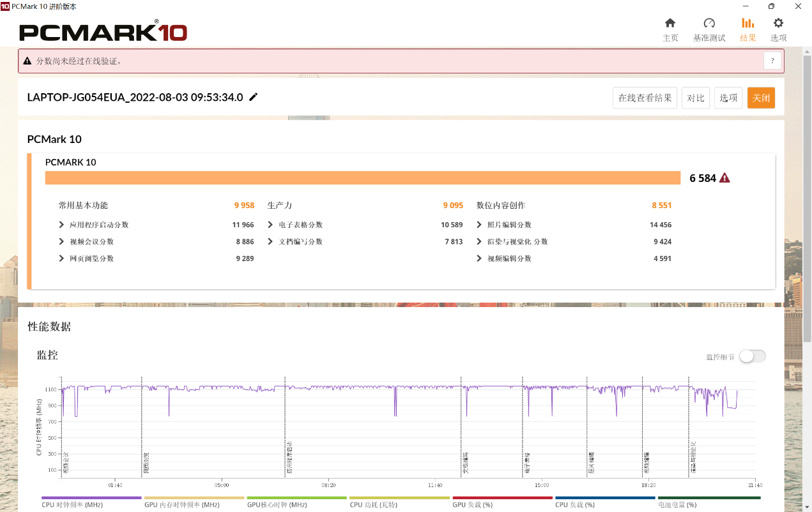The height and width of the screenshot is (512, 812).
Task: Select CPU 功耗 (瓦特) legend swatch
Action: click(400, 498)
